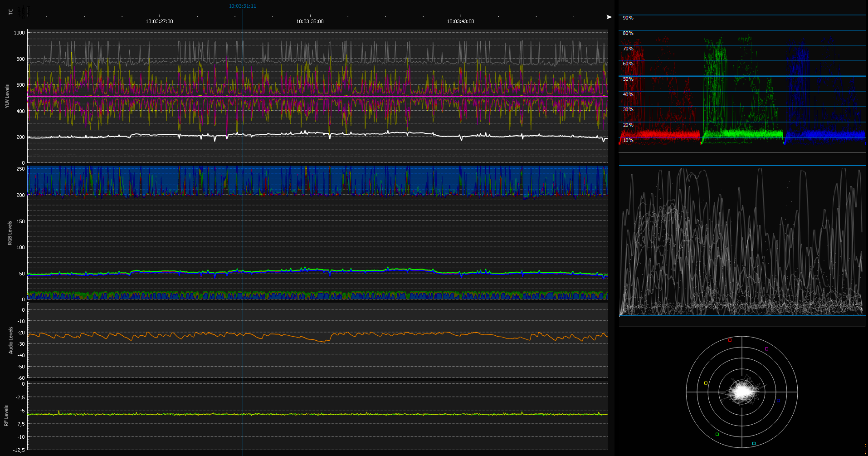Select the RF Levels graph label
Screen dimensions: 868x456
point(6,416)
